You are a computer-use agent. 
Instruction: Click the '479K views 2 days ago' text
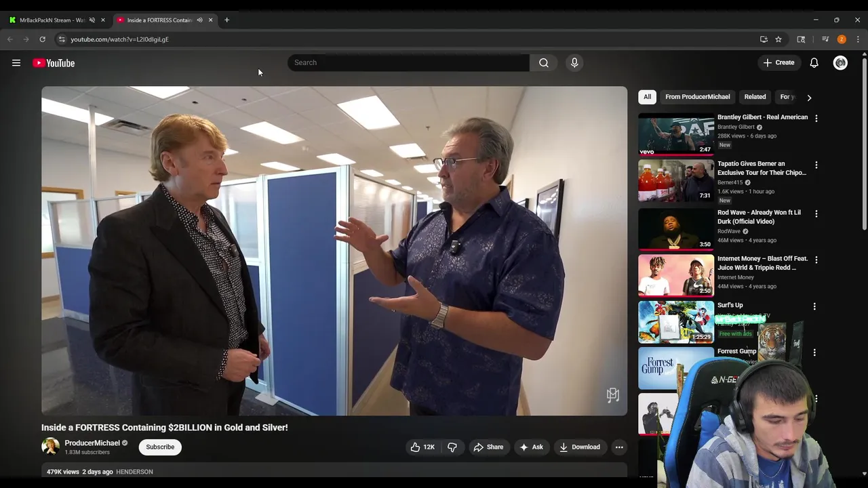(79, 472)
